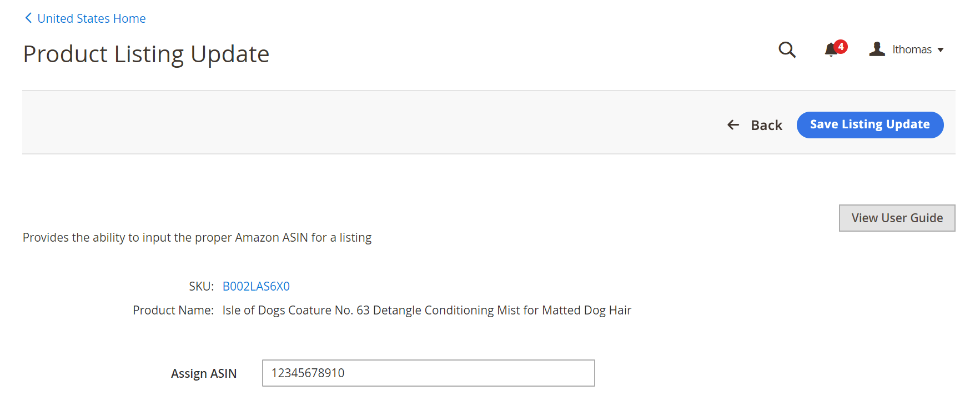Image resolution: width=980 pixels, height=420 pixels.
Task: Click the user avatar silhouette icon
Action: pos(877,49)
